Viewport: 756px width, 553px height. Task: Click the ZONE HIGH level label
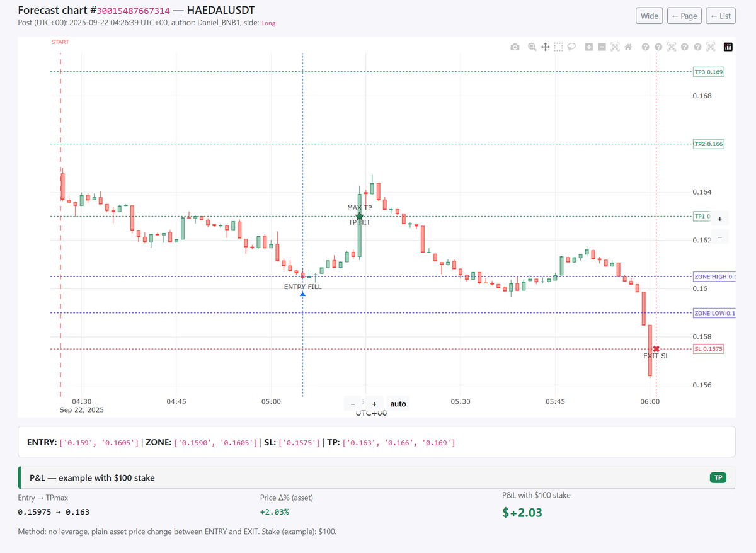click(x=714, y=277)
